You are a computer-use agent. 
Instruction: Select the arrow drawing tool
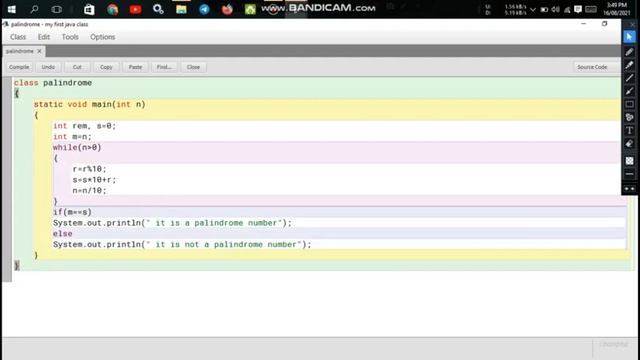(629, 91)
